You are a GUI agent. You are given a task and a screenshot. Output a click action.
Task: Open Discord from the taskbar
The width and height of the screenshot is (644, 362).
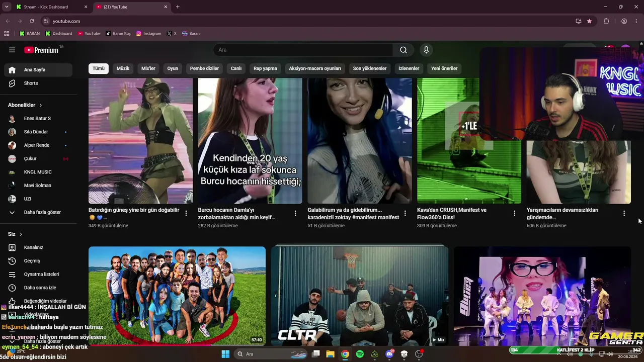[389, 354]
